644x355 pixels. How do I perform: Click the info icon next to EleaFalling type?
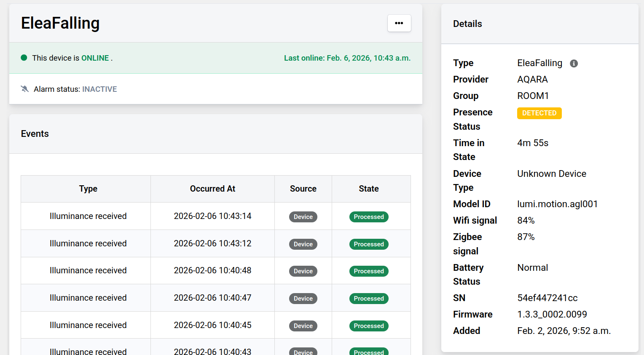coord(574,63)
